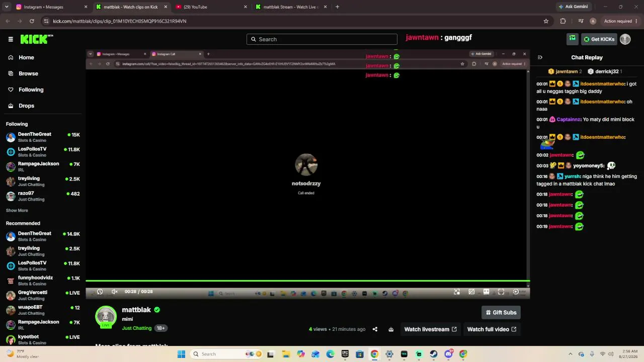Bookmark this page with the star icon
This screenshot has height=362, width=644.
[546, 21]
